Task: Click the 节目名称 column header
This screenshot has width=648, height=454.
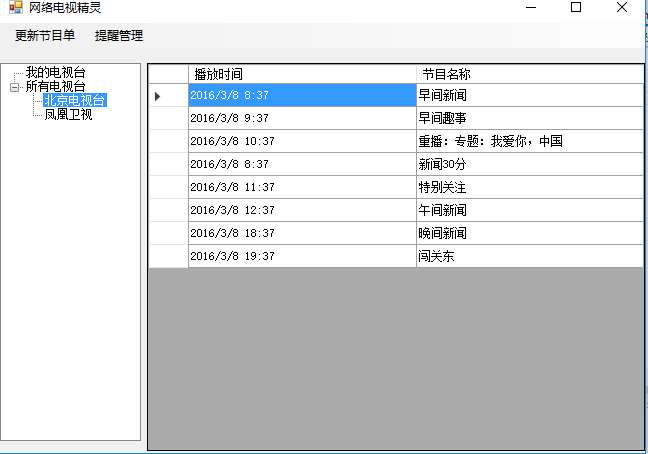Action: (530, 74)
